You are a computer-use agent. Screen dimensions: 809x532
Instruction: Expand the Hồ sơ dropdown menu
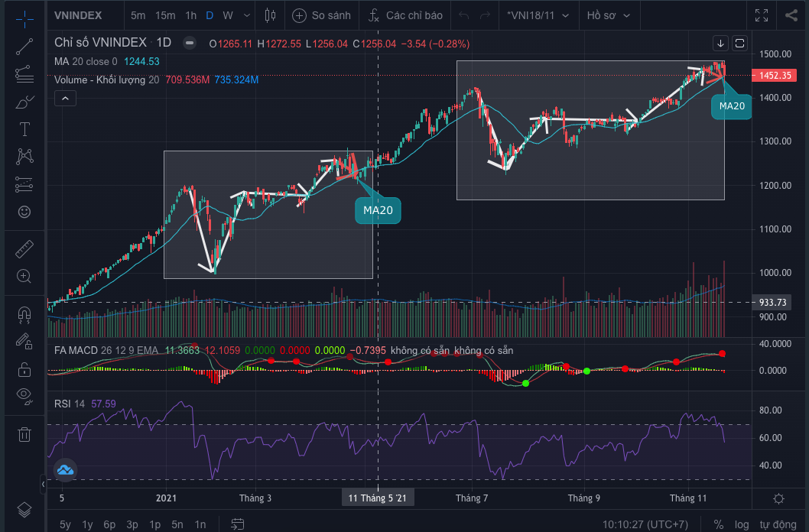pos(609,15)
